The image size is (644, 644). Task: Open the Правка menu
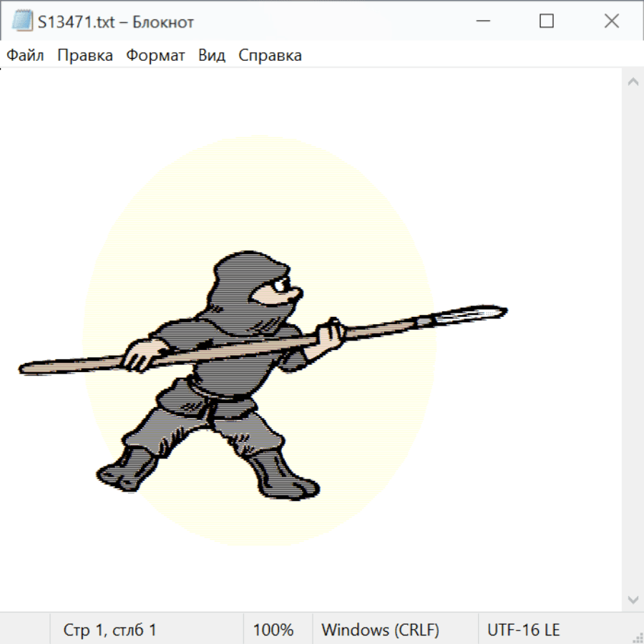pyautogui.click(x=85, y=55)
